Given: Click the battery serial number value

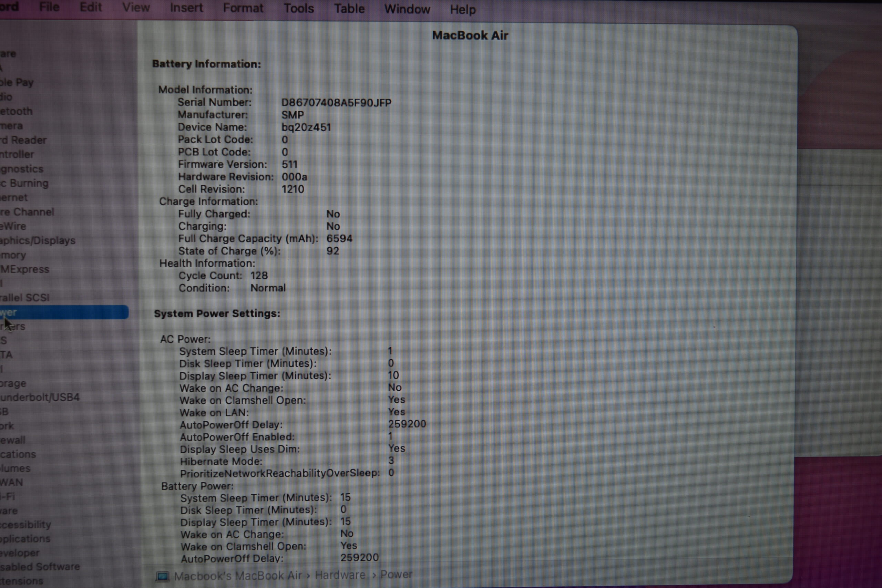Looking at the screenshot, I should [x=336, y=103].
